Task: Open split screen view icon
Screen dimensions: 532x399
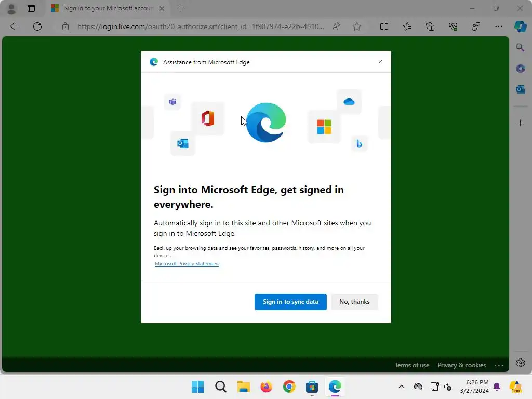Action: 384,26
